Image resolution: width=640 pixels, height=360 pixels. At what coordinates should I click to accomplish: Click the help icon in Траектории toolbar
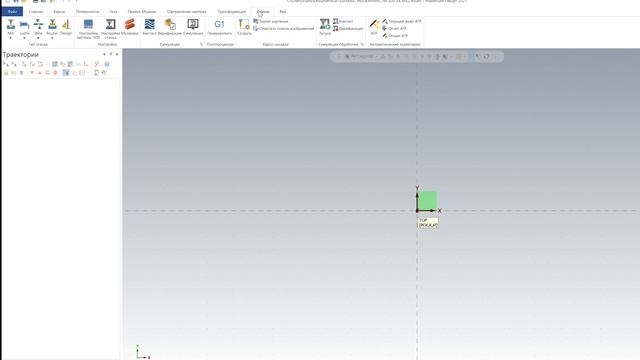(107, 64)
